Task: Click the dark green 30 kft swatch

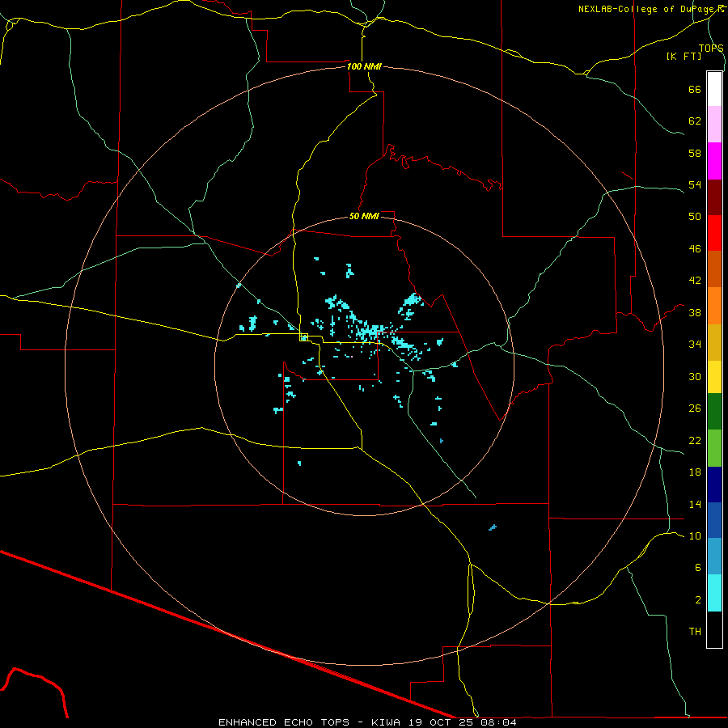Action: 714,412
